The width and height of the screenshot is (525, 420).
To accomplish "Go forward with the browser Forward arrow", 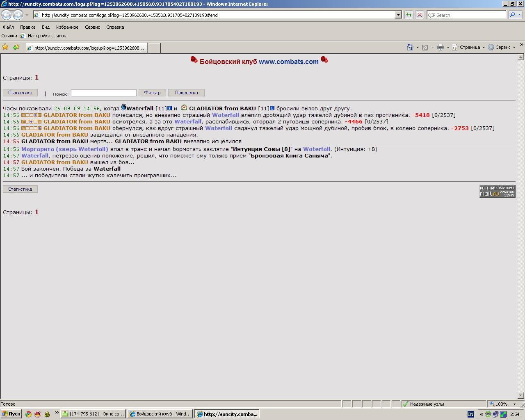I will tap(18, 15).
